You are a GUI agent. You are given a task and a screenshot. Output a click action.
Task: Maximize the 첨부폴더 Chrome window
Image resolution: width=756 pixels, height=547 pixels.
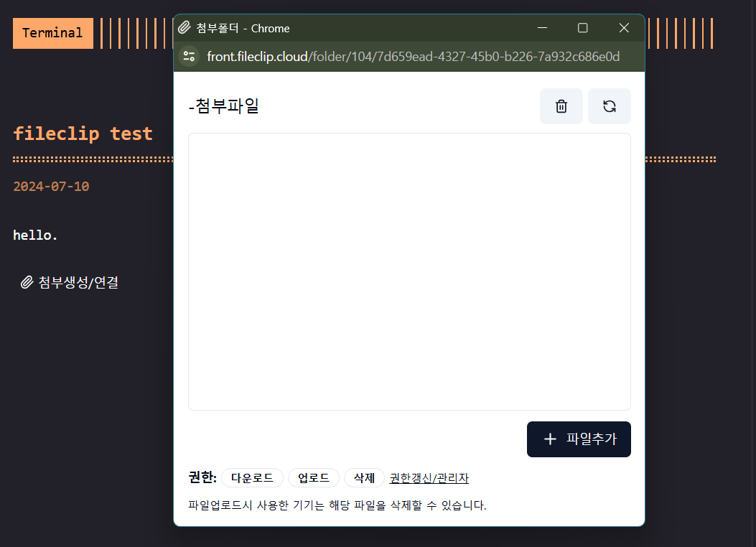coord(582,28)
